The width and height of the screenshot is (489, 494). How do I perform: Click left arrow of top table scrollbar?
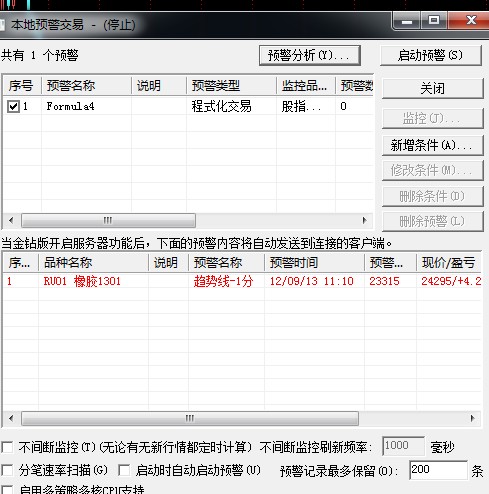pyautogui.click(x=11, y=220)
